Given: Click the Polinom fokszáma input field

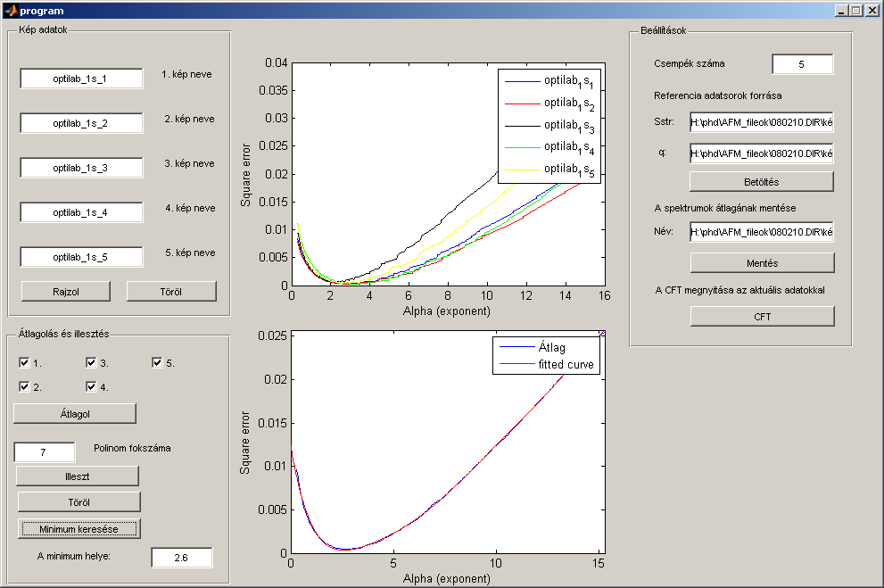Looking at the screenshot, I should click(45, 452).
